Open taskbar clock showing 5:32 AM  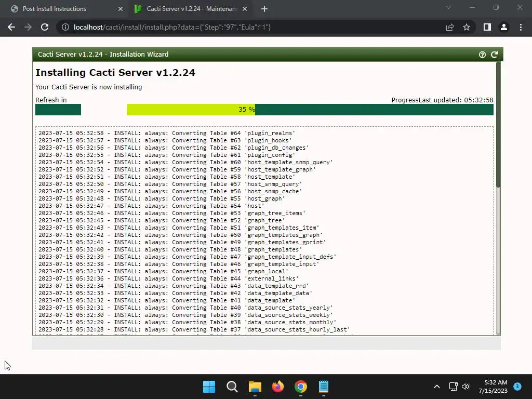(x=493, y=387)
